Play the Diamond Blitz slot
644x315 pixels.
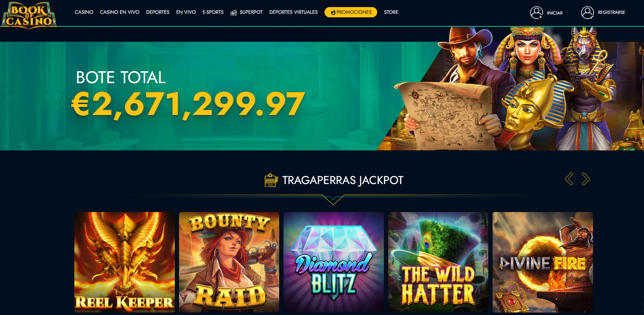[x=334, y=262]
